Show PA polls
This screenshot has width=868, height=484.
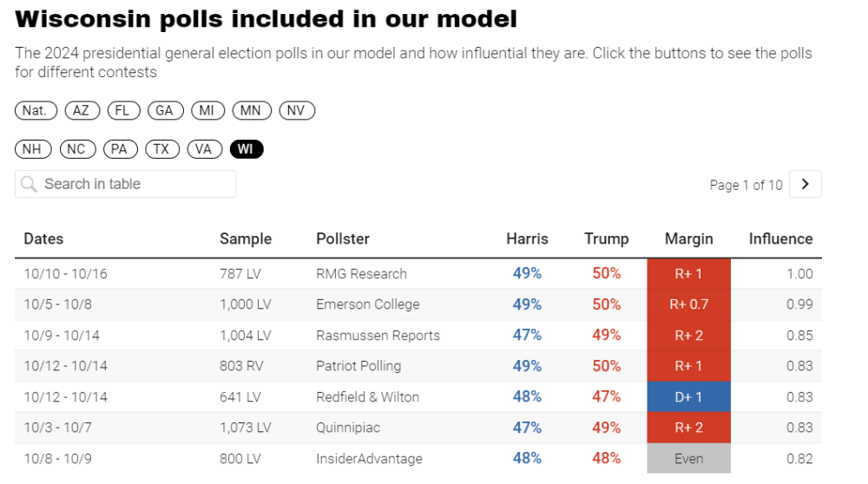(119, 149)
